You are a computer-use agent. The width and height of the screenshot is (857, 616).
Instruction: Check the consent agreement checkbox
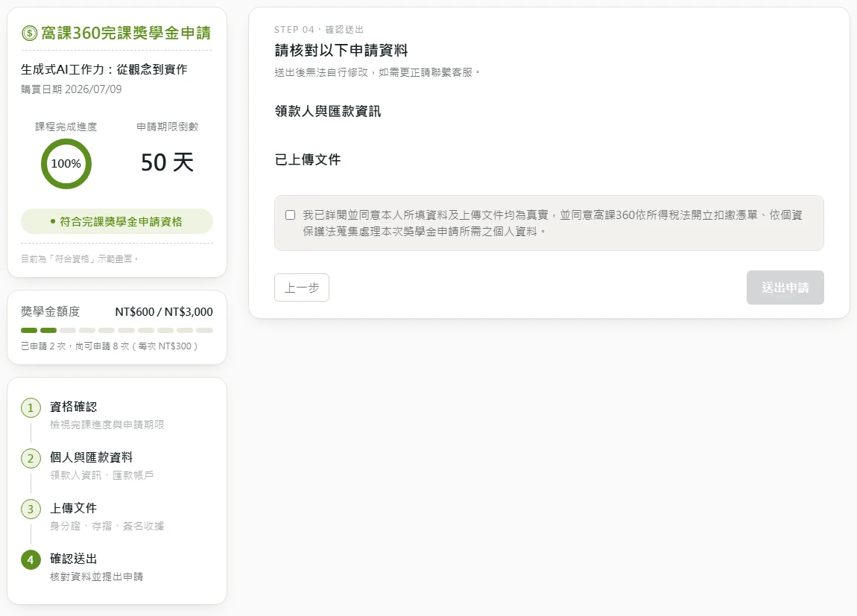point(290,215)
